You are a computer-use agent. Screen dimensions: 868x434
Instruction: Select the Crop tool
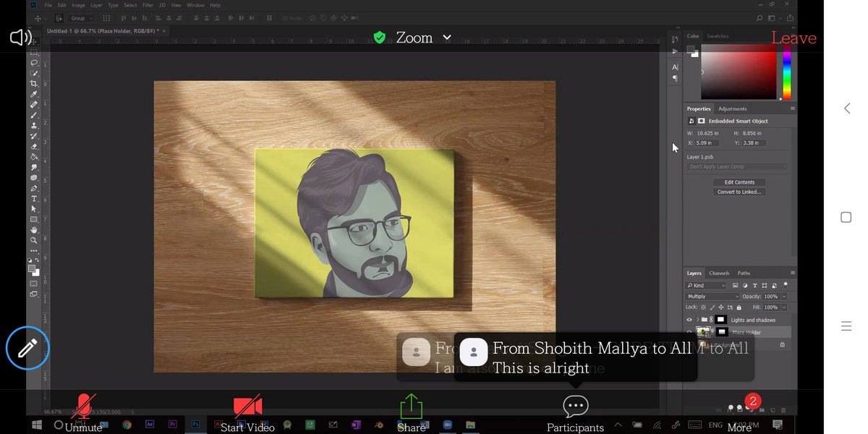pyautogui.click(x=33, y=83)
